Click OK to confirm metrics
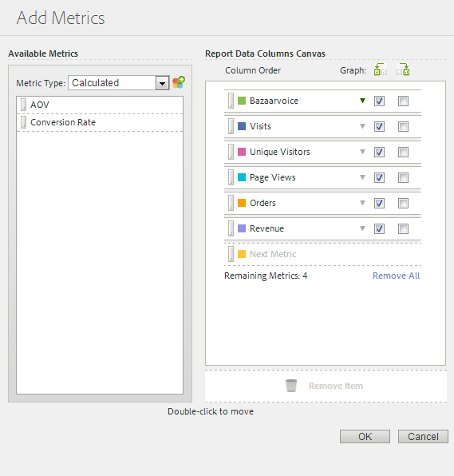Image resolution: width=454 pixels, height=476 pixels. pos(365,436)
